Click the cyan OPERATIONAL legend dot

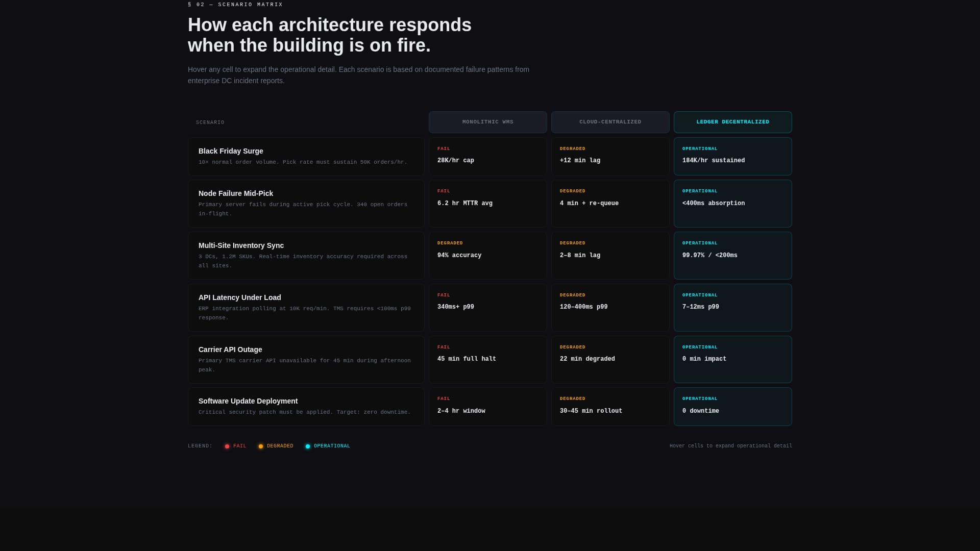point(308,446)
